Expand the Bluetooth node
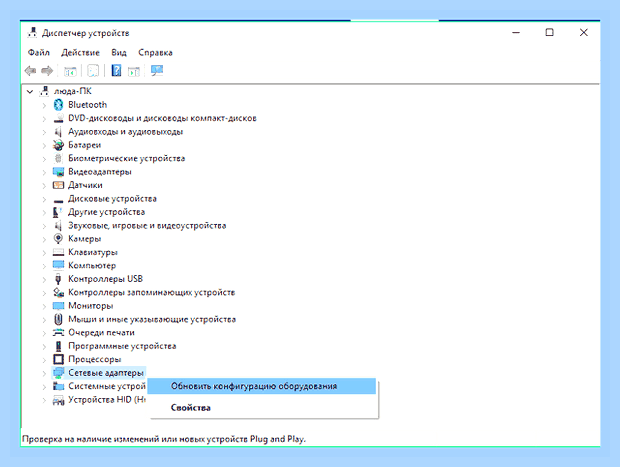This screenshot has width=620, height=467. point(44,105)
